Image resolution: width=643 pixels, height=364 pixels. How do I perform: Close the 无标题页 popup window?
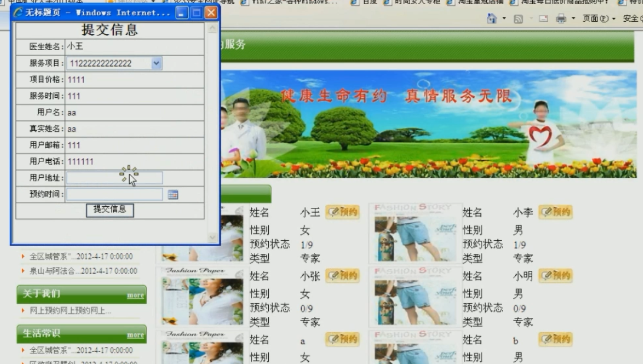click(211, 13)
